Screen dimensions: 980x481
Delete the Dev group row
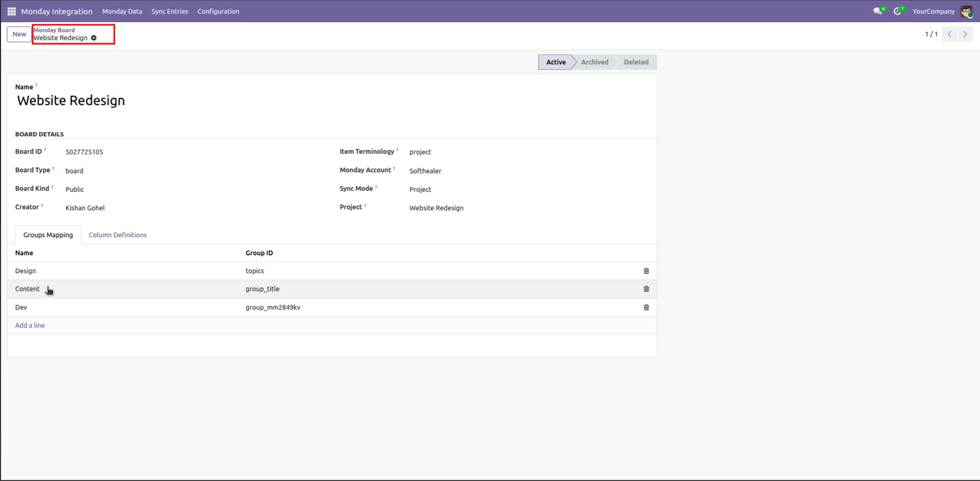(646, 307)
